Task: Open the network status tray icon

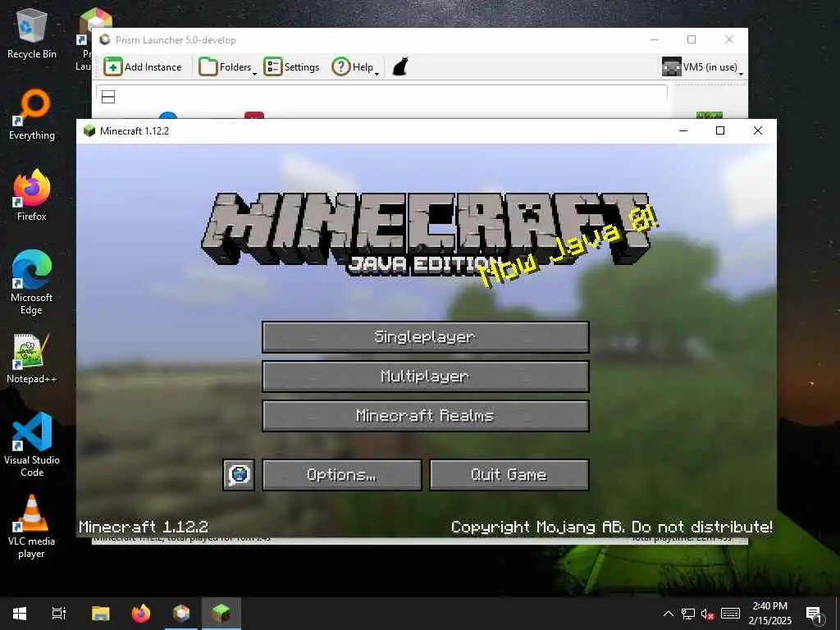Action: (688, 614)
